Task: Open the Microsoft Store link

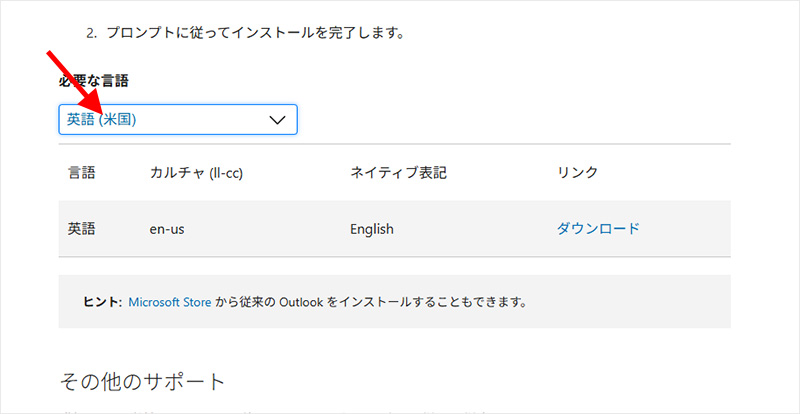Action: click(x=170, y=301)
